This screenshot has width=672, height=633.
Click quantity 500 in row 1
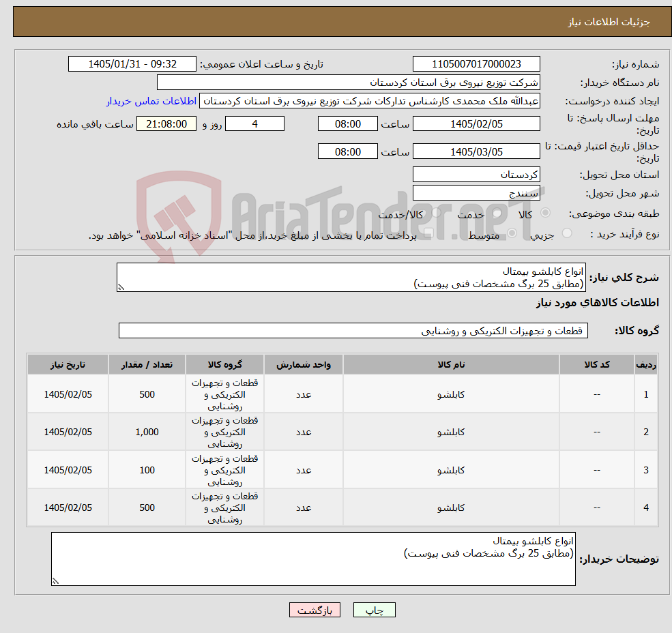(x=147, y=394)
